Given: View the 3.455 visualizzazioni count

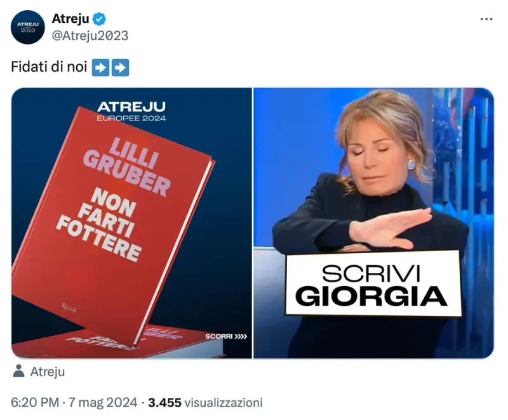Looking at the screenshot, I should tap(205, 402).
